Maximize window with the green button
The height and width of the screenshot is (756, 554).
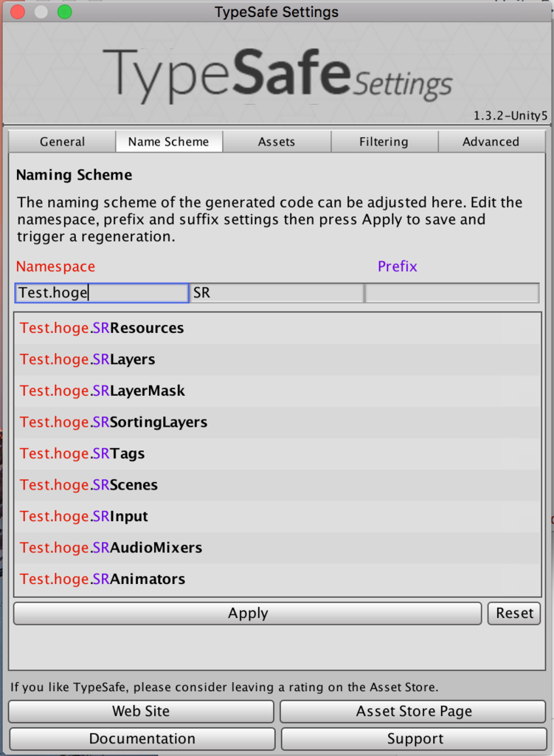(x=65, y=12)
